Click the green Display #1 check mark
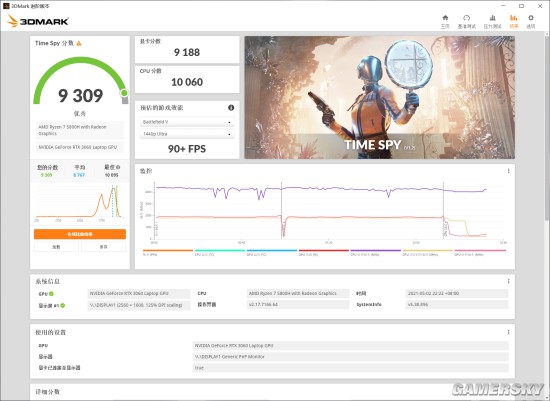This screenshot has width=550, height=401. (63, 305)
